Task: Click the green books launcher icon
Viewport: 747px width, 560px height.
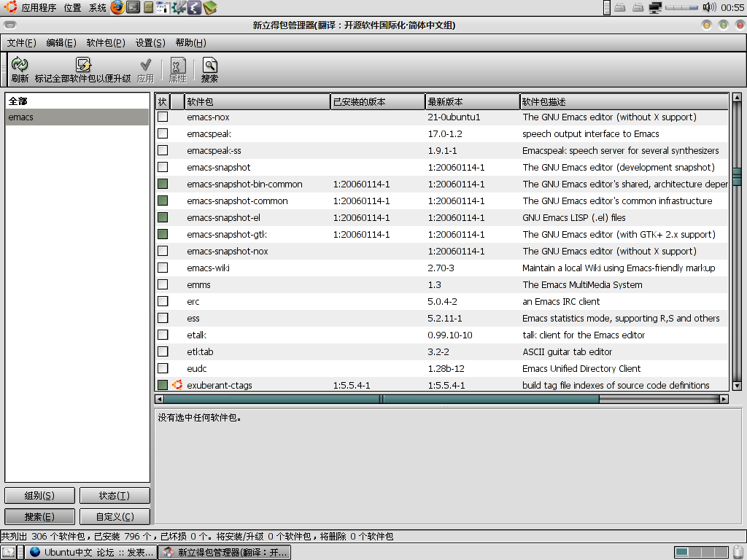Action: pyautogui.click(x=209, y=7)
